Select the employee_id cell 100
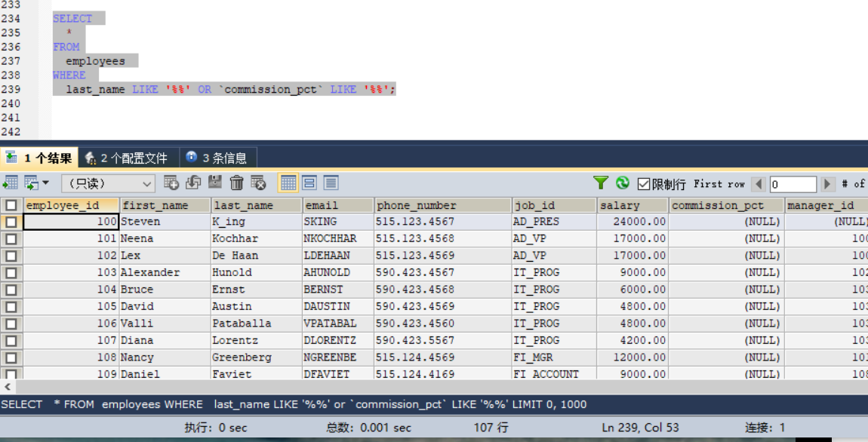The image size is (868, 442). point(71,222)
